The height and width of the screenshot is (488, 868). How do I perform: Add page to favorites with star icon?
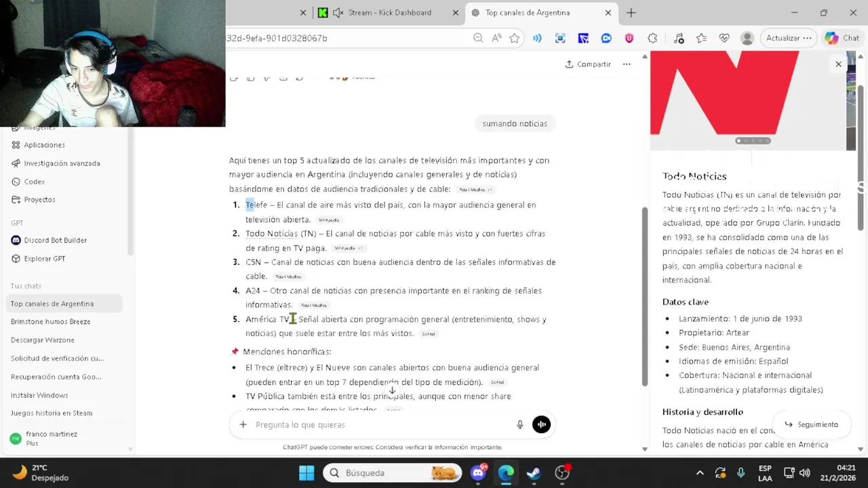point(515,39)
